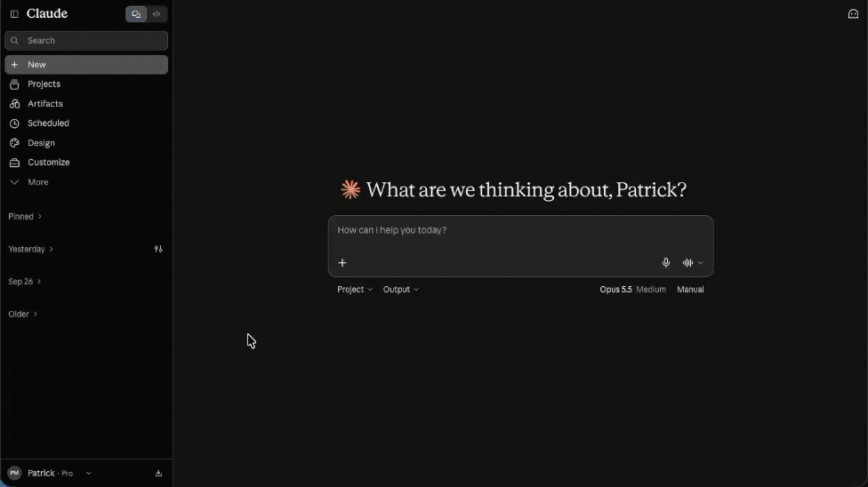
Task: Click the ghost incognito chat icon
Action: pos(853,14)
